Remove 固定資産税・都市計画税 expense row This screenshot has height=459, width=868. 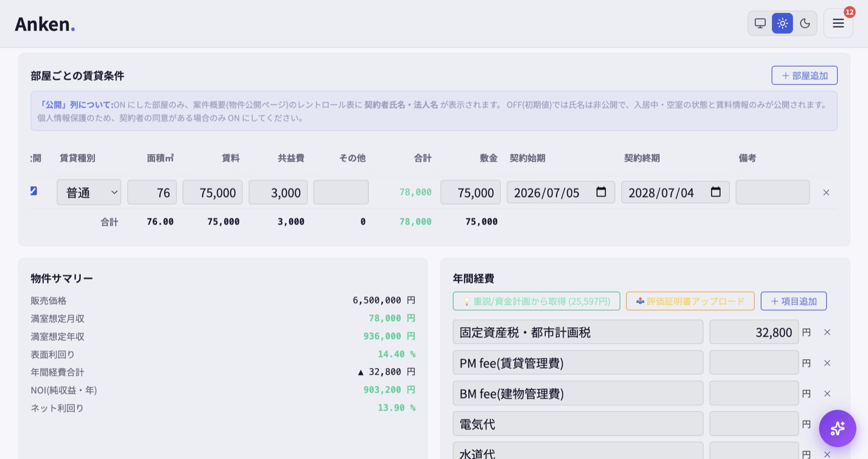tap(827, 332)
